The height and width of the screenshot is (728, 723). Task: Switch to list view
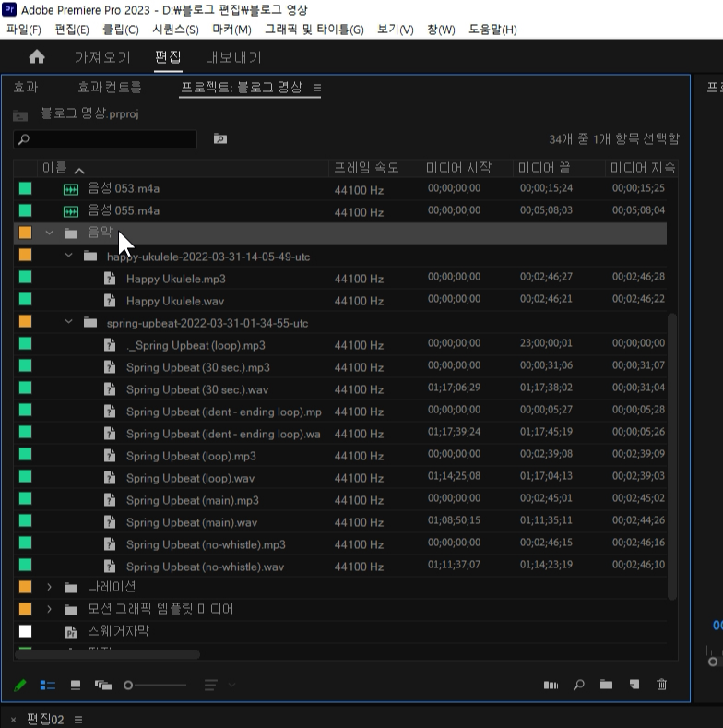pyautogui.click(x=48, y=686)
